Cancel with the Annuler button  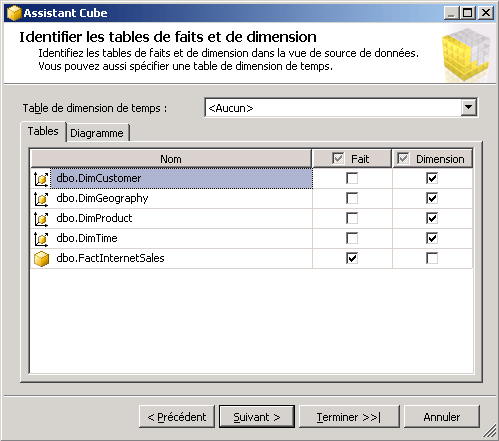[x=442, y=417]
